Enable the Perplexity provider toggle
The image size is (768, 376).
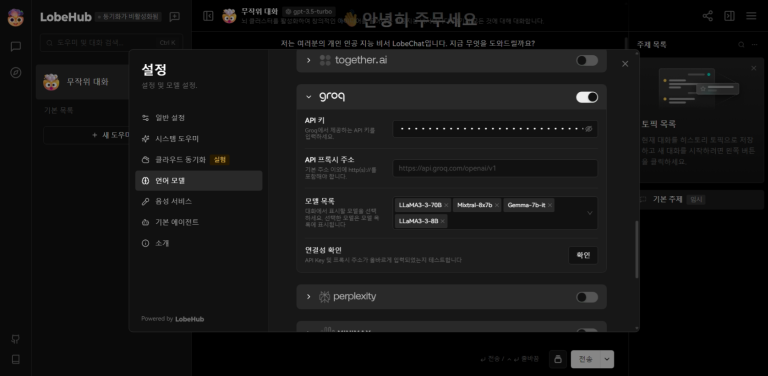click(587, 297)
